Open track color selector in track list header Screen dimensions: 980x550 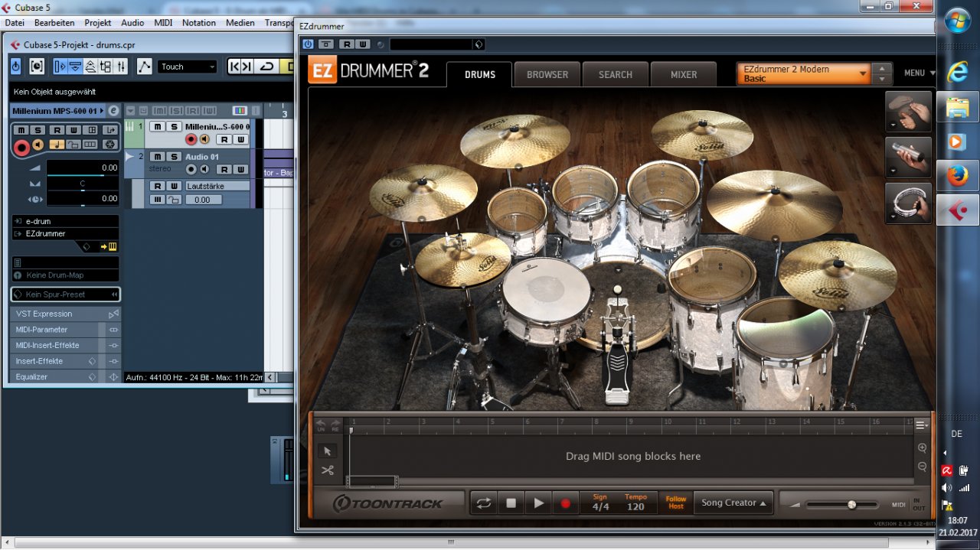(x=240, y=111)
